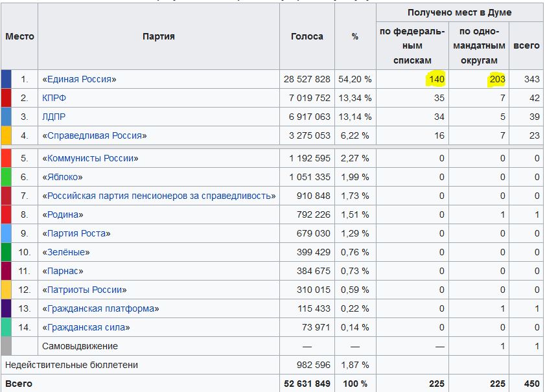Open the «Гражданская платформа» link

coord(101,308)
